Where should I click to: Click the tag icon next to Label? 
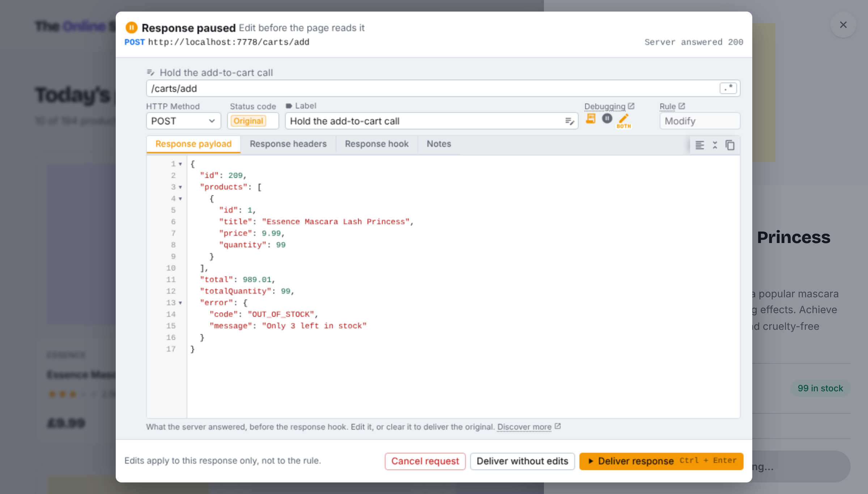289,106
